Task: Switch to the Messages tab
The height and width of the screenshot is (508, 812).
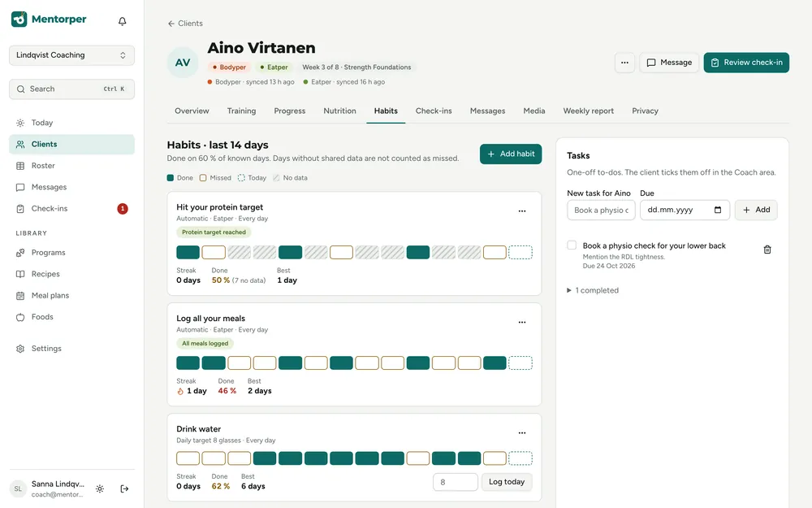Action: [x=487, y=111]
